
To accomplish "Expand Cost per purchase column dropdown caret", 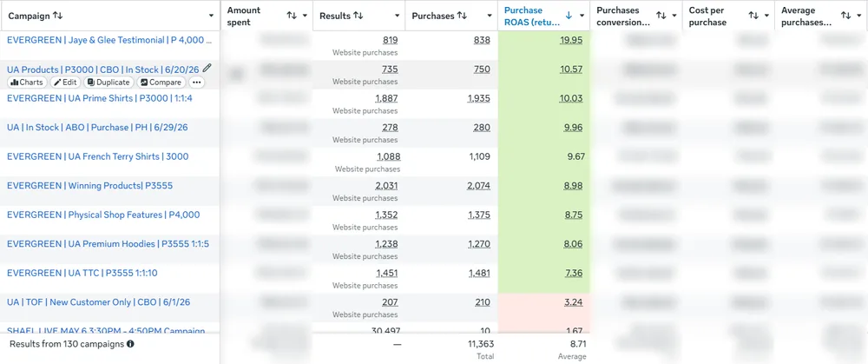I will click(766, 16).
